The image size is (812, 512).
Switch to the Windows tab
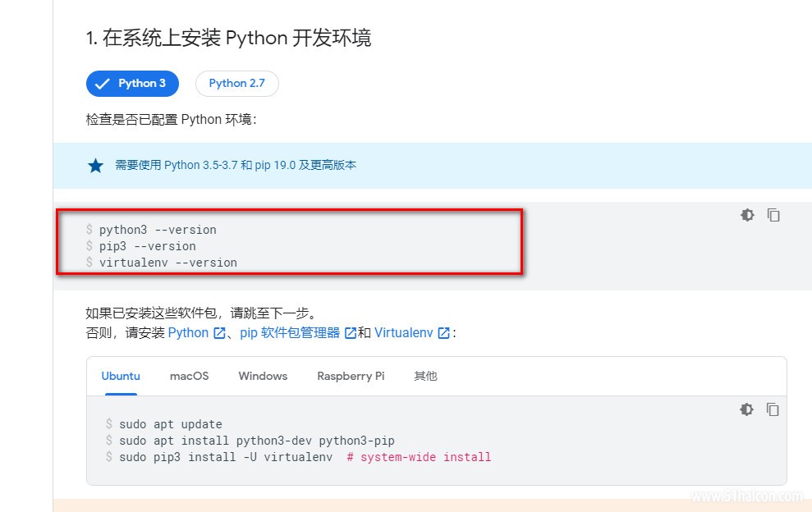[x=263, y=377]
